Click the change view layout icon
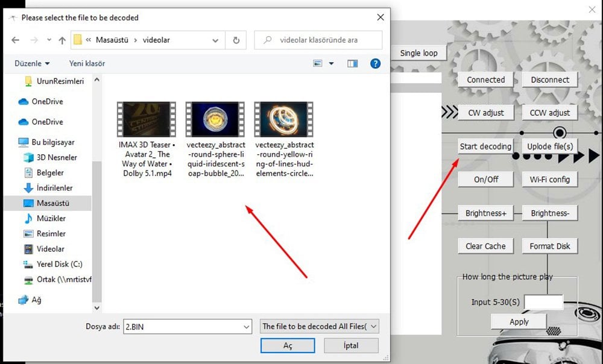Image resolution: width=603 pixels, height=364 pixels. pyautogui.click(x=318, y=63)
